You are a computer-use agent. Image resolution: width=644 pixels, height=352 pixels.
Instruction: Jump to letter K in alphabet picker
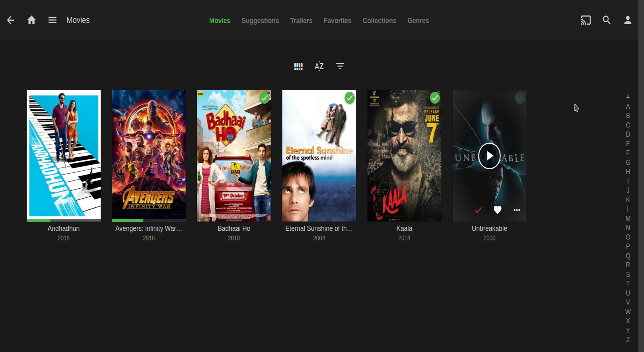pos(628,200)
